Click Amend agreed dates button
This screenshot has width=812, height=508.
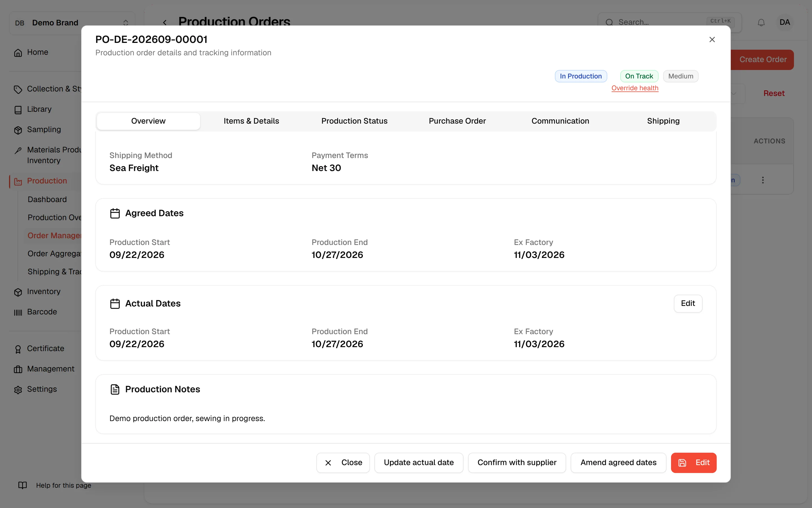point(618,463)
